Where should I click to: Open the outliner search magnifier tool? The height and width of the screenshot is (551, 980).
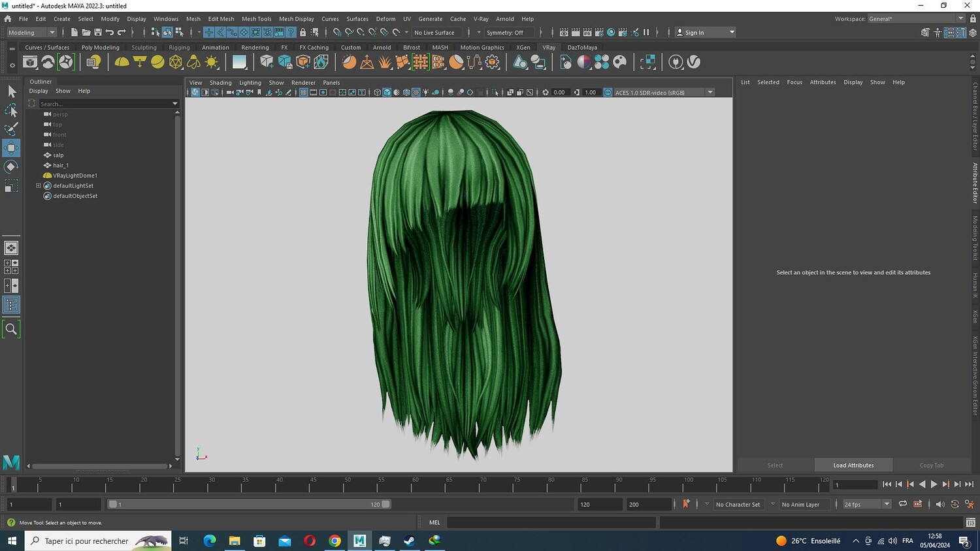click(11, 329)
